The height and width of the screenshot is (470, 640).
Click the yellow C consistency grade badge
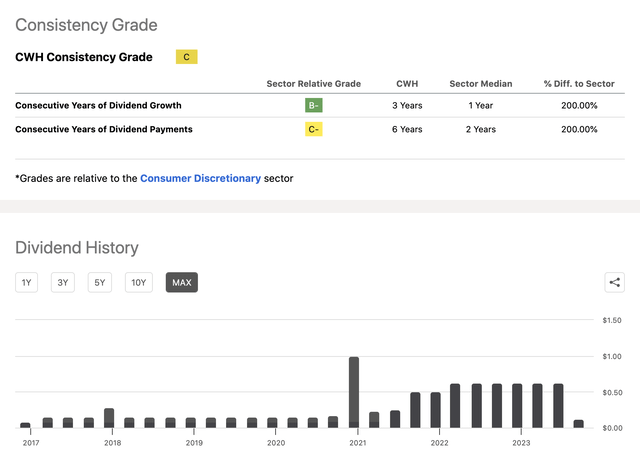click(187, 57)
